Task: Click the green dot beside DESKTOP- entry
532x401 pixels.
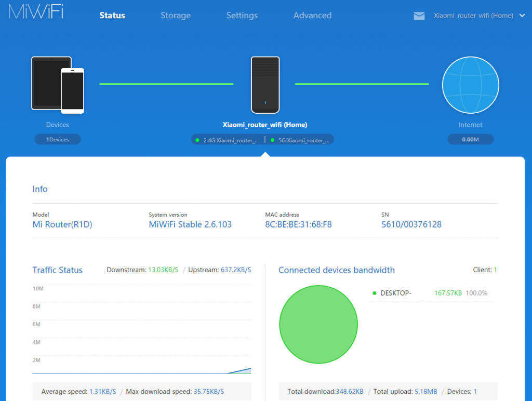Action: 374,293
